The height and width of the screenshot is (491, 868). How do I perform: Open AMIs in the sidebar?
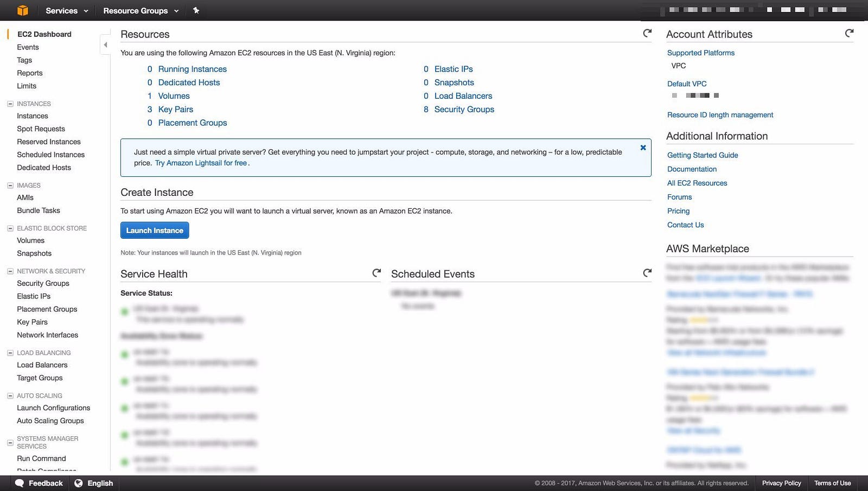point(25,197)
